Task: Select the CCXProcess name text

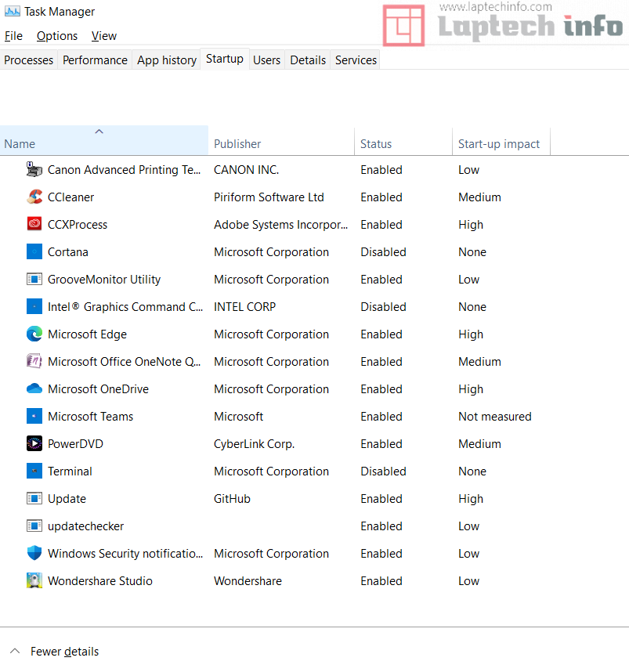Action: point(78,225)
